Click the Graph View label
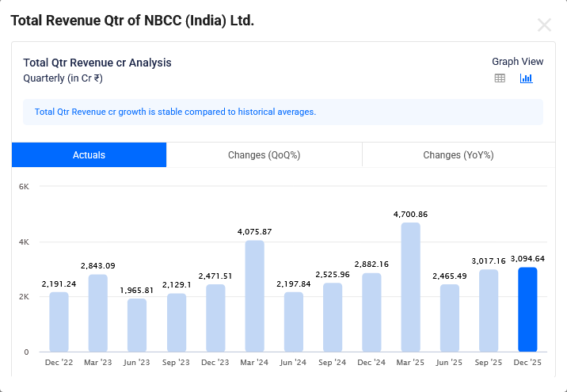This screenshot has width=567, height=392. 517,62
